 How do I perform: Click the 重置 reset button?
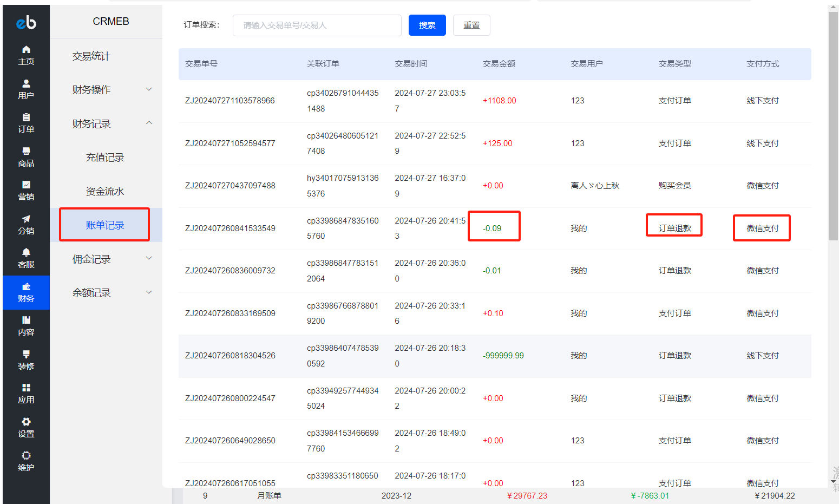[x=471, y=25]
